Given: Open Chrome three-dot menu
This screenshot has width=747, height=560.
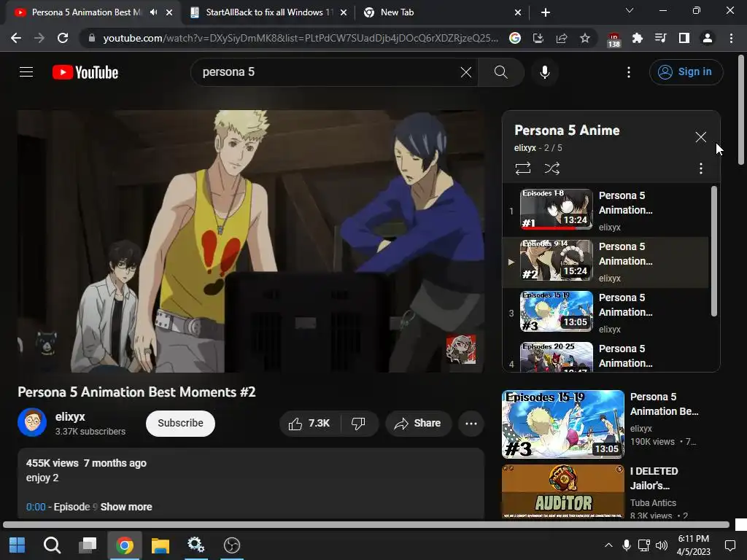Looking at the screenshot, I should [x=731, y=38].
